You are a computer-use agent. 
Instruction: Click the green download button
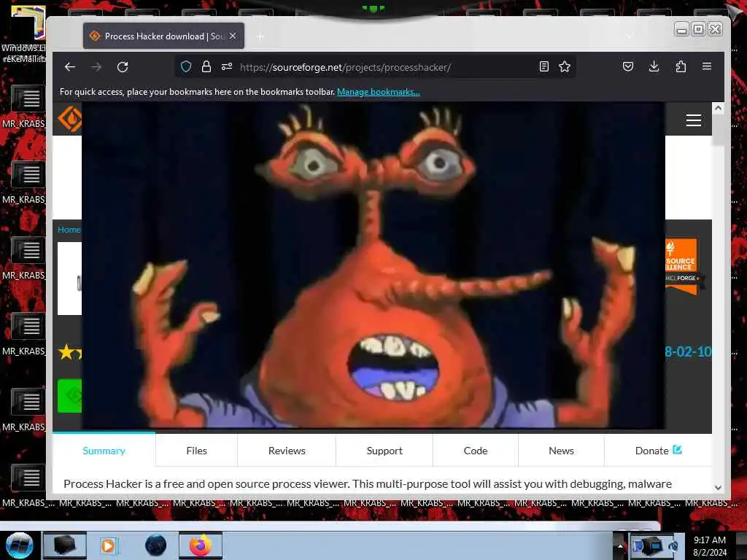click(69, 396)
